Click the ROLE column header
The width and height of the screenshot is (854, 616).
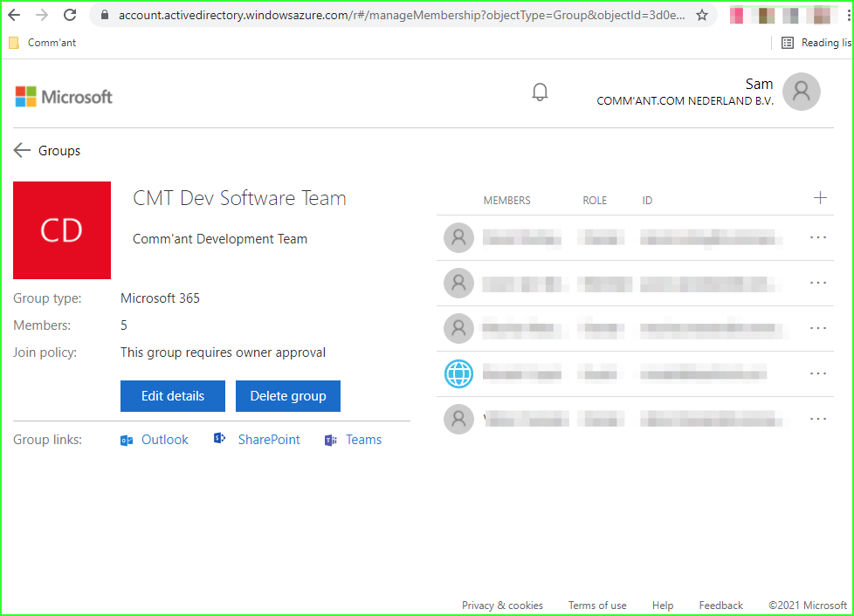tap(595, 201)
